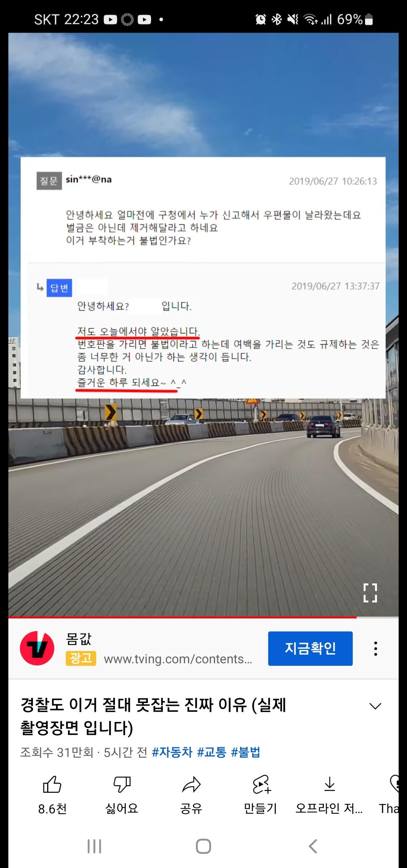Open the #자동차 hashtag
The height and width of the screenshot is (868, 407).
tap(172, 752)
